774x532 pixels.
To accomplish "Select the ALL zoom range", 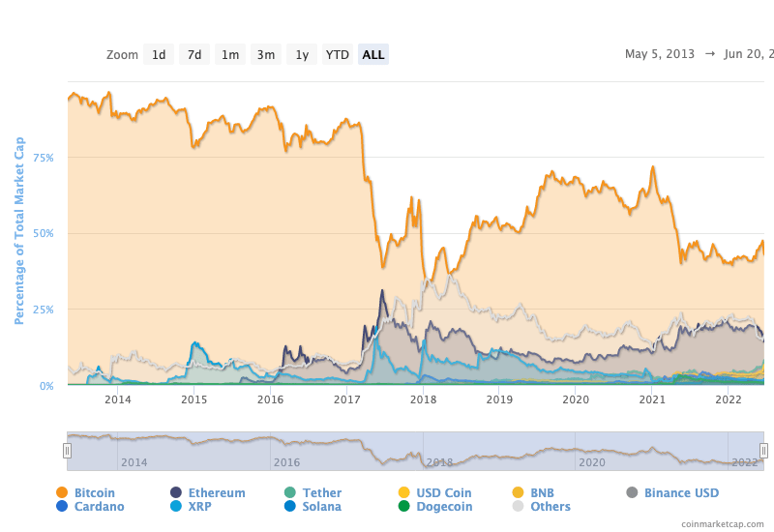I will coord(372,55).
